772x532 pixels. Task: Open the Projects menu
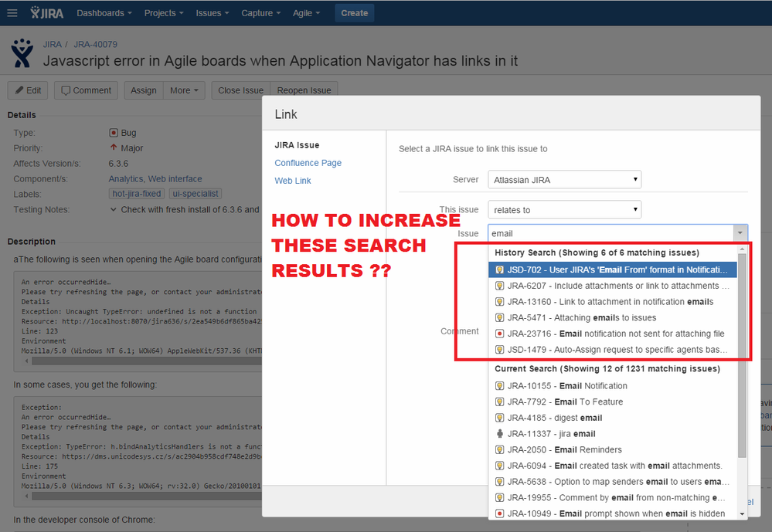(x=164, y=13)
